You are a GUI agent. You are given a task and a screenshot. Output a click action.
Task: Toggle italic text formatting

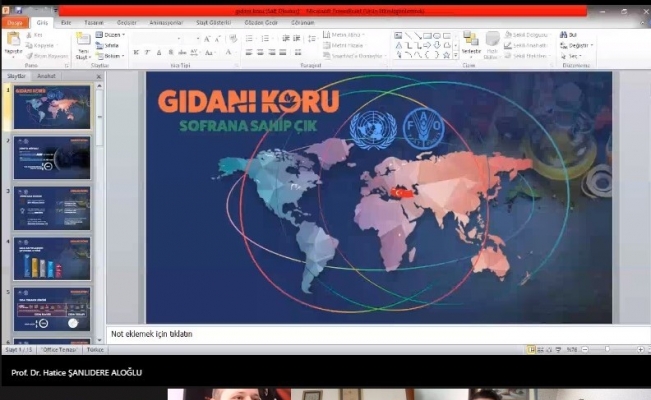tap(148, 51)
